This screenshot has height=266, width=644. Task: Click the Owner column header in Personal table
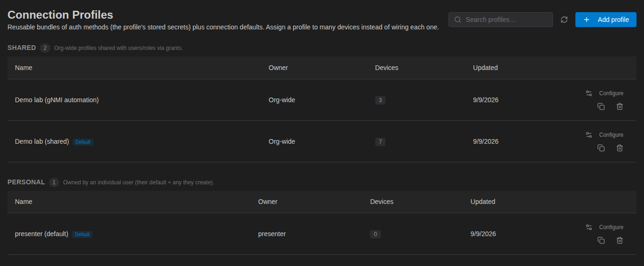pos(268,202)
